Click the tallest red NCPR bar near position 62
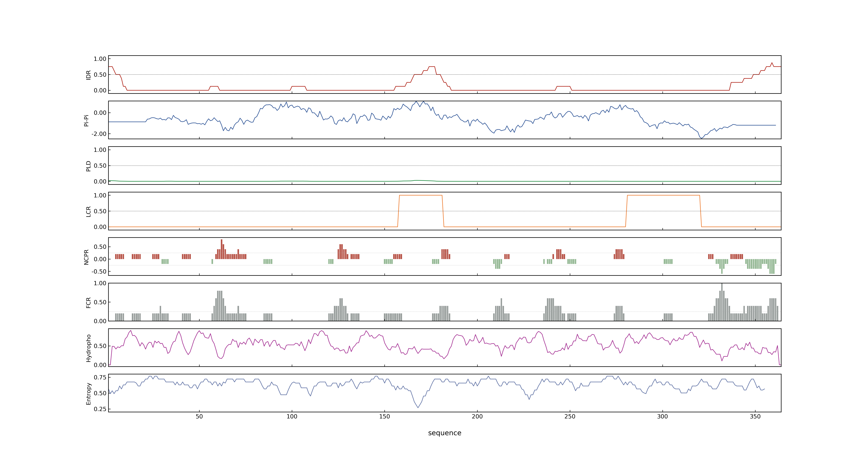 [x=221, y=249]
